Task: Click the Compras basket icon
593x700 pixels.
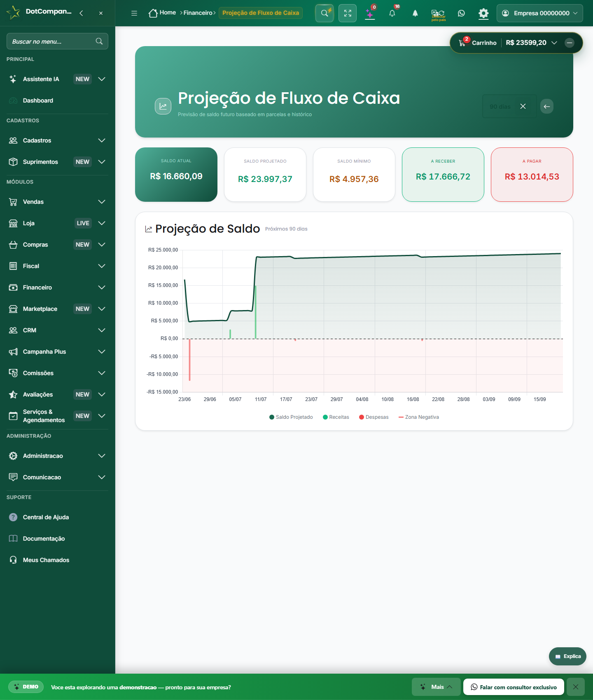Action: click(x=13, y=245)
